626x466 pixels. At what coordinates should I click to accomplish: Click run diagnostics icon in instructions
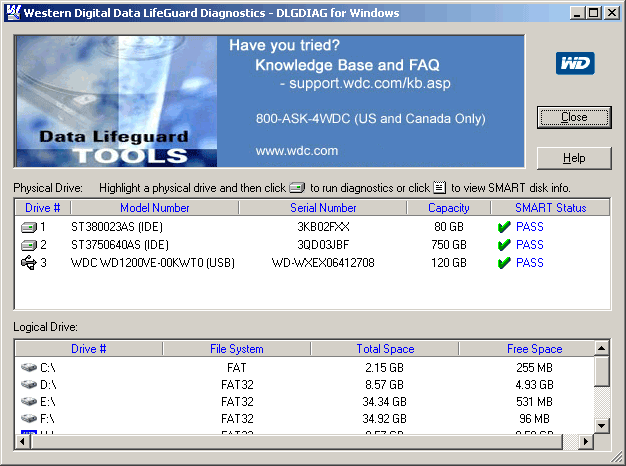(297, 187)
